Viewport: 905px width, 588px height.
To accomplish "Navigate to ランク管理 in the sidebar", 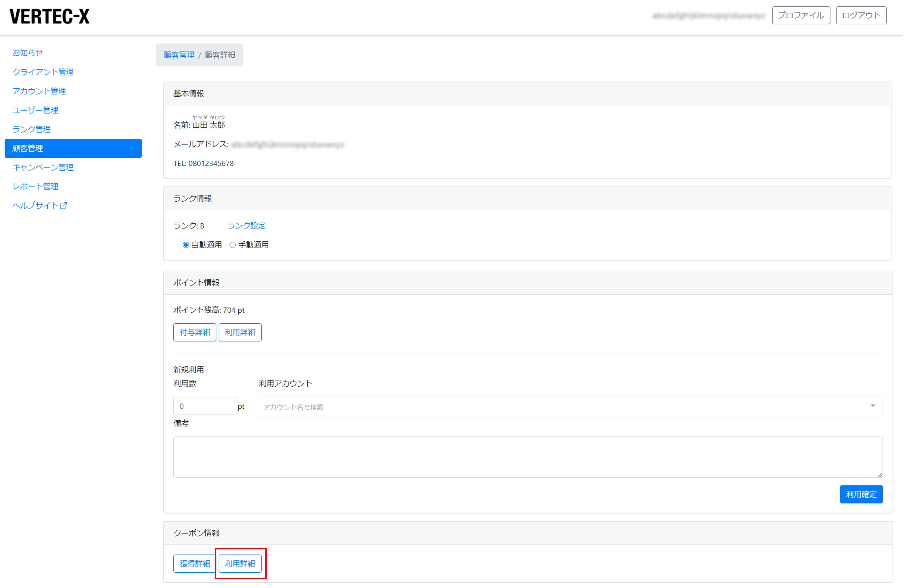I will coord(32,129).
